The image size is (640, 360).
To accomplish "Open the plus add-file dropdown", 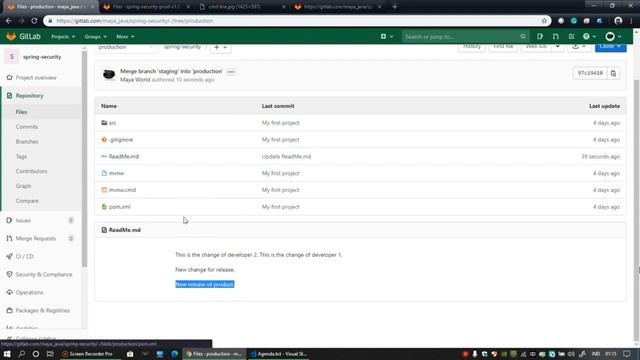I will pyautogui.click(x=220, y=47).
